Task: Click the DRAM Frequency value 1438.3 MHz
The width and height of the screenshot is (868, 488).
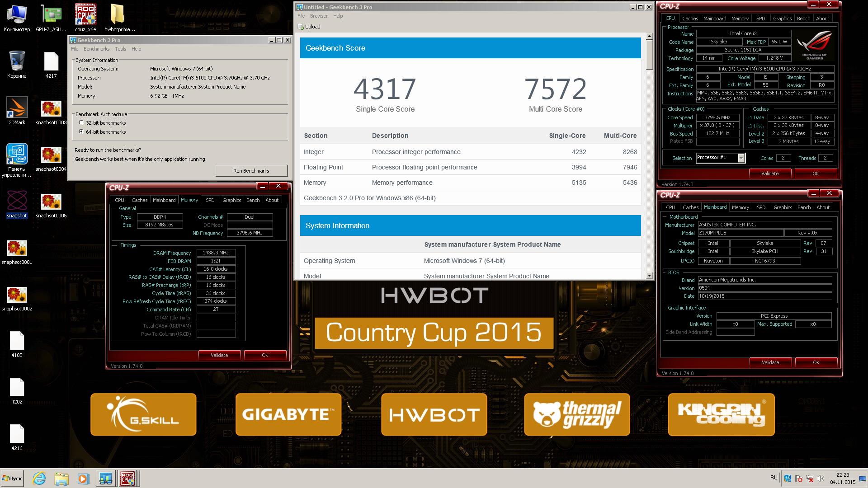Action: coord(216,253)
